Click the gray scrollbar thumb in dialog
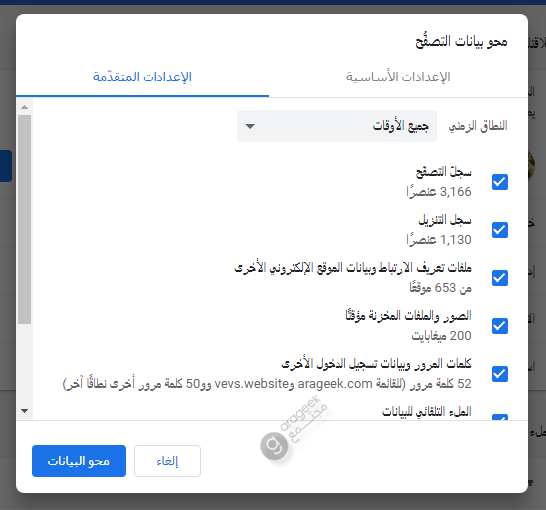The image size is (546, 510). pyautogui.click(x=24, y=220)
